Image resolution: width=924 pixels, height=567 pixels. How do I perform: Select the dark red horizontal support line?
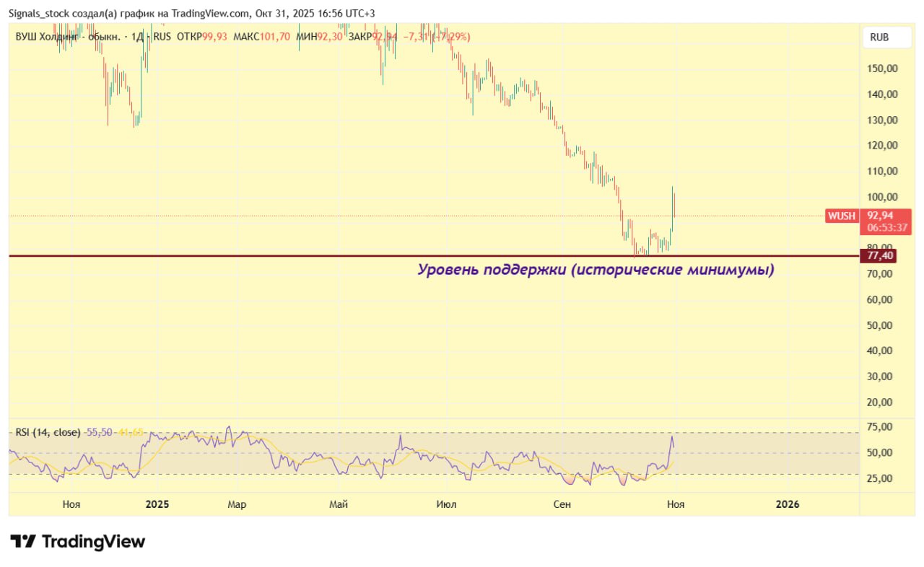(x=289, y=255)
